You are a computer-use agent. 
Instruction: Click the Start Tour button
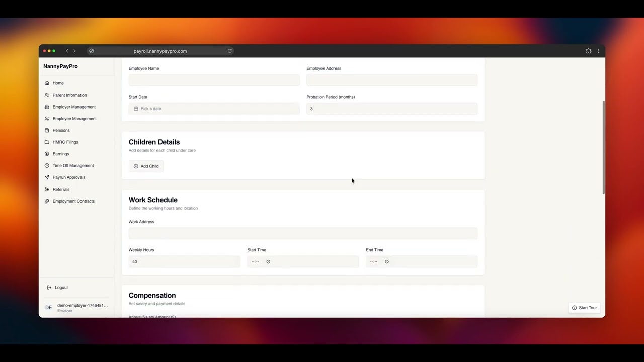pos(584,308)
